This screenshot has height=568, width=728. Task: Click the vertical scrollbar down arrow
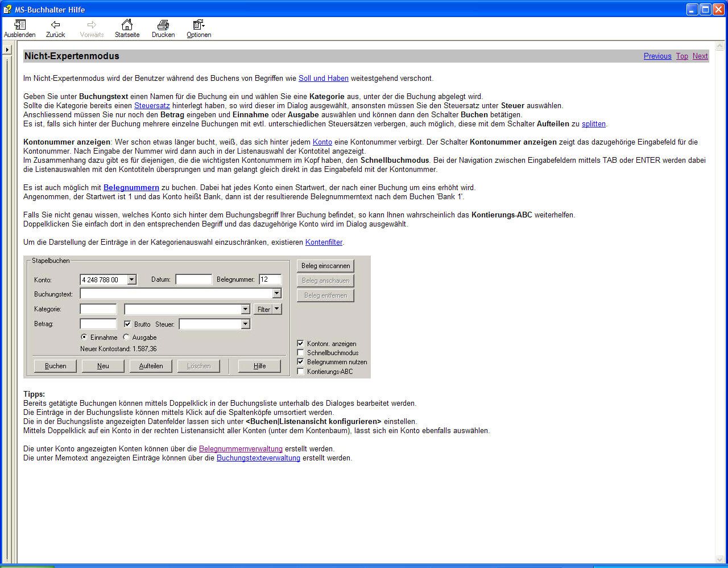[719, 559]
